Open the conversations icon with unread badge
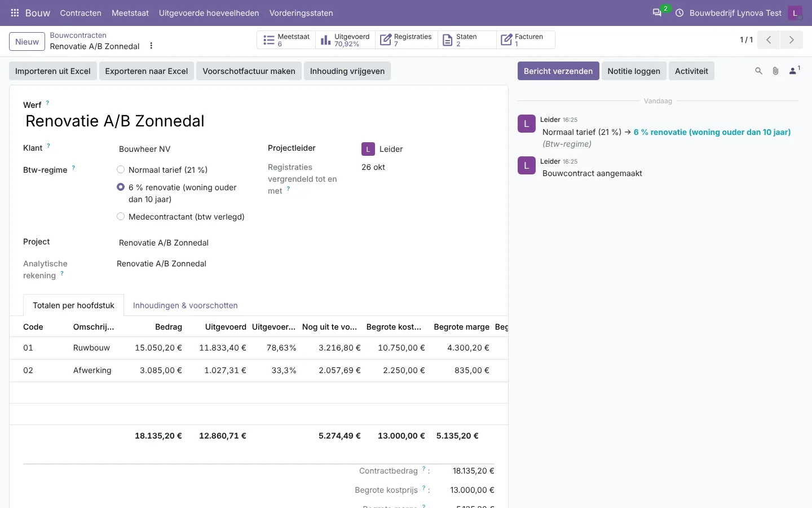812x508 pixels. click(657, 12)
